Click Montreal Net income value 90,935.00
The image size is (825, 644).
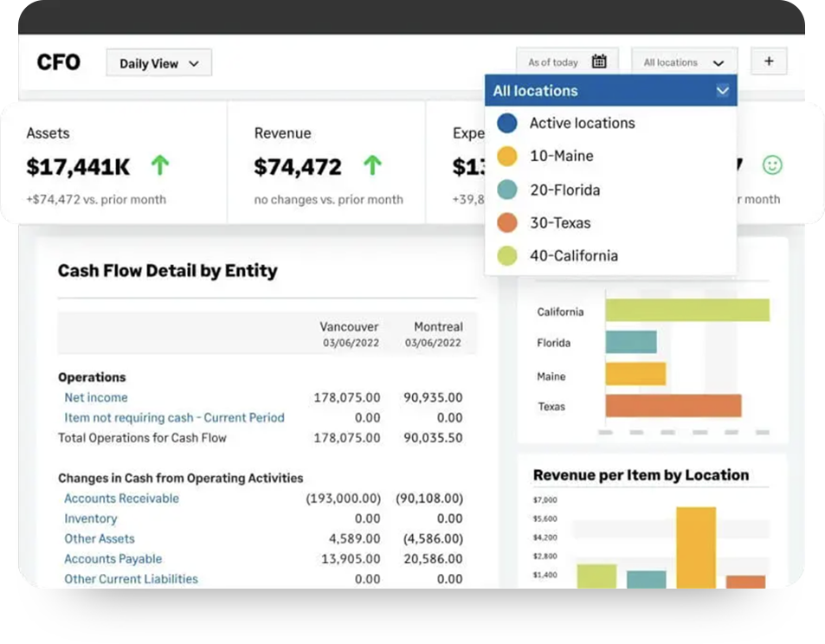[433, 398]
